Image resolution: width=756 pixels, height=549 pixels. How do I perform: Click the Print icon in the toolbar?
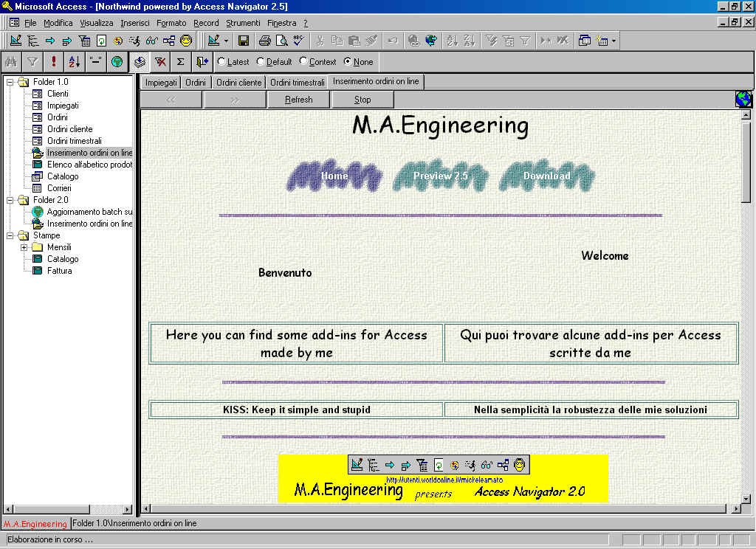265,41
